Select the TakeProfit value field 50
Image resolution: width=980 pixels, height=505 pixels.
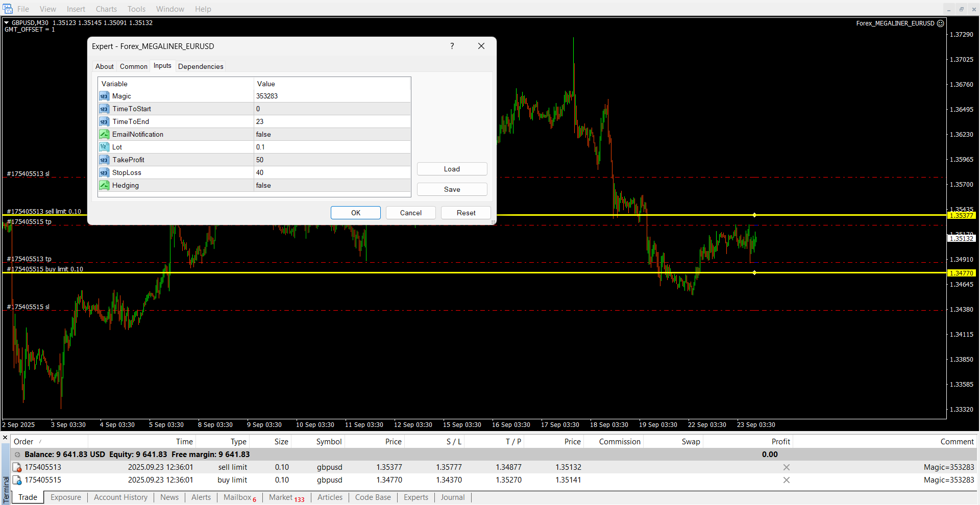pyautogui.click(x=332, y=160)
